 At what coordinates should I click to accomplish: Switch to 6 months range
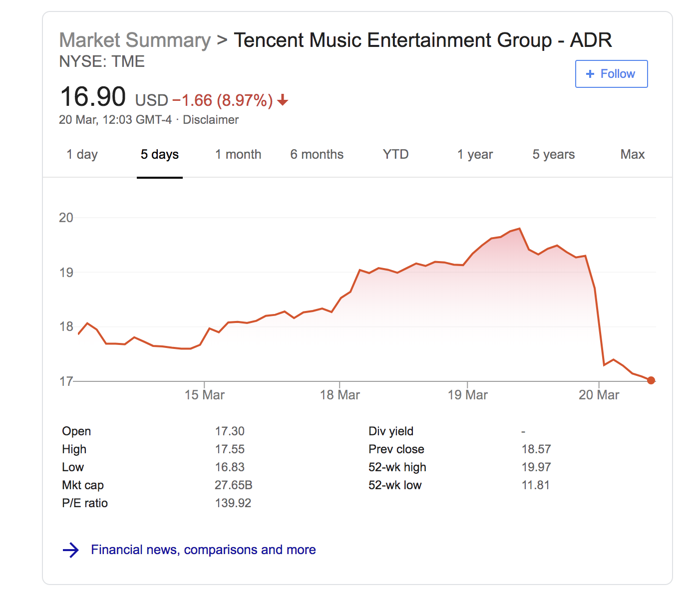[x=317, y=155]
